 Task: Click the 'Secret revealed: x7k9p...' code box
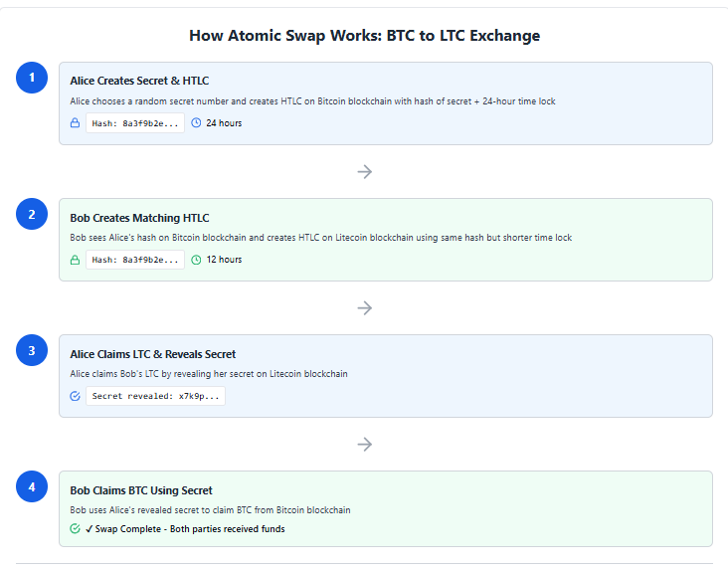[155, 396]
